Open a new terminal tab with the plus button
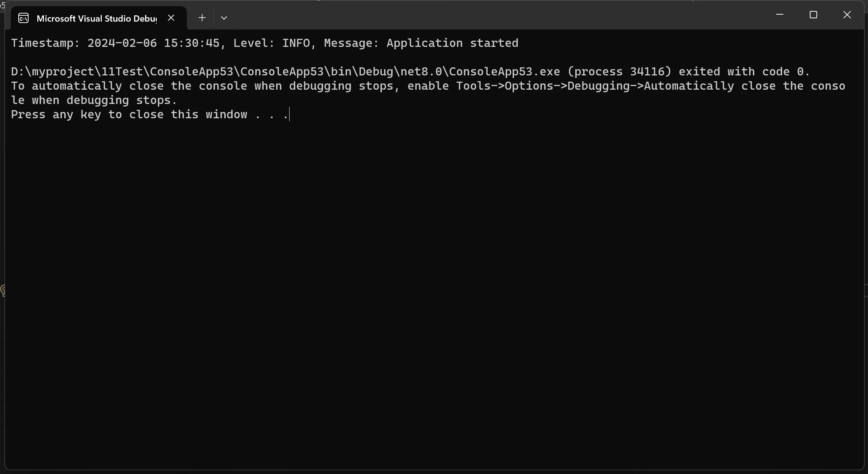 point(202,18)
